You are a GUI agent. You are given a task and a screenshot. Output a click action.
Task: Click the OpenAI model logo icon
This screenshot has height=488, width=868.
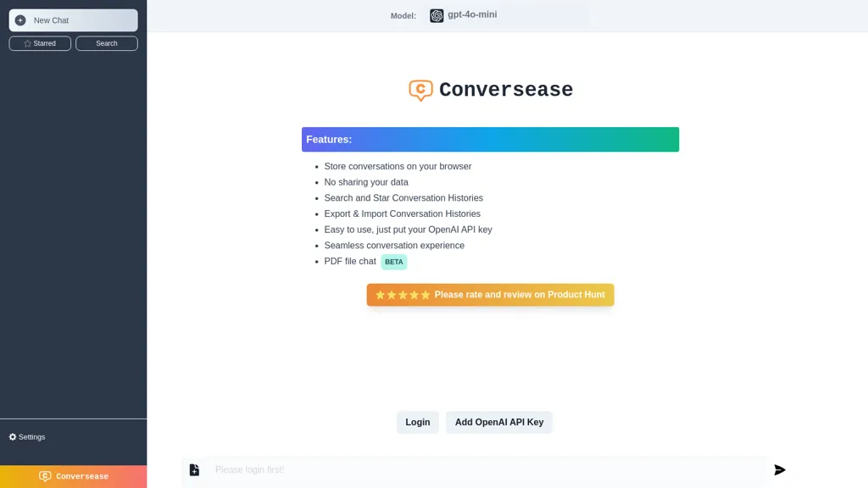click(x=437, y=15)
